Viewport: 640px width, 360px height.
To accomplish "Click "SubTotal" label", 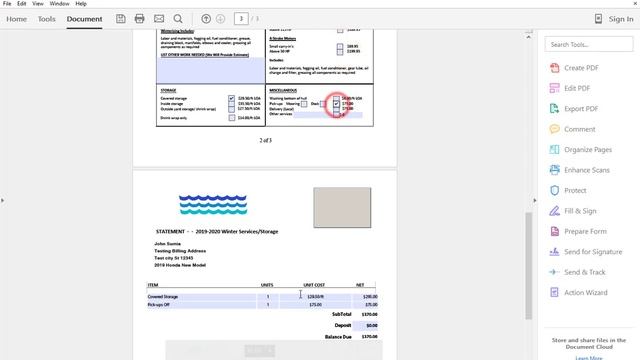I will (x=342, y=314).
